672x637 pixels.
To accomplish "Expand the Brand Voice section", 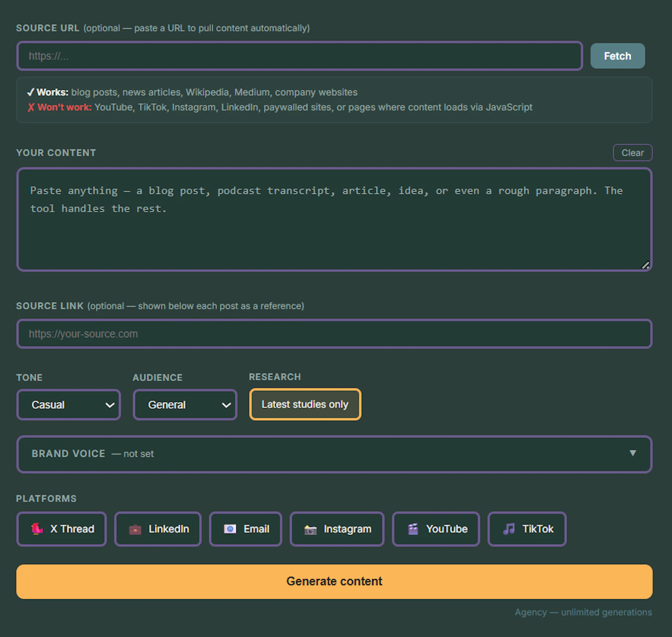I will 334,454.
